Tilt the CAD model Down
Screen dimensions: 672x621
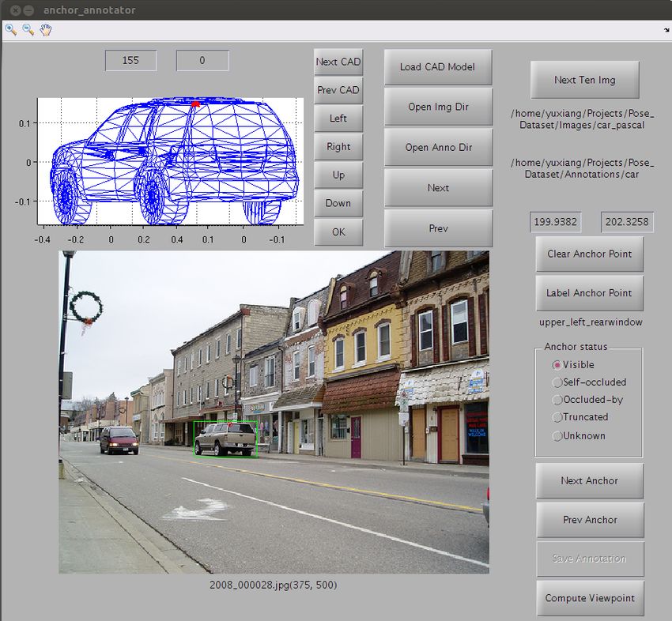338,203
